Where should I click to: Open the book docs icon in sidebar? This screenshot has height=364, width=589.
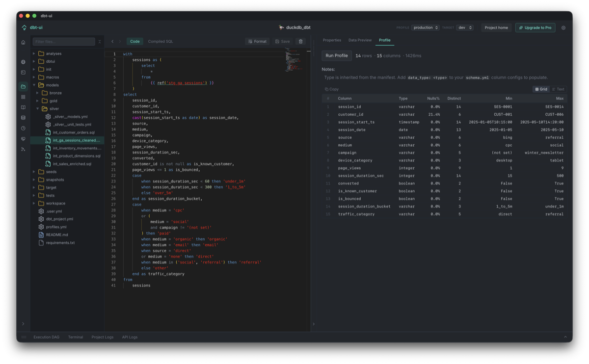click(x=23, y=107)
